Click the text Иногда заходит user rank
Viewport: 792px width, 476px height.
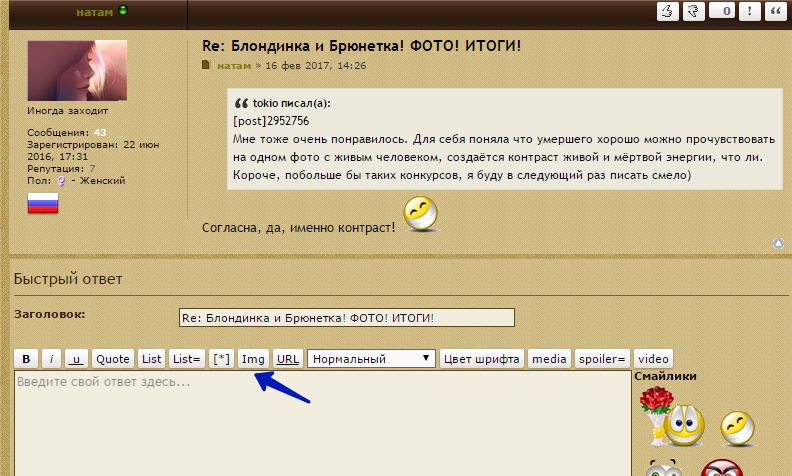[68, 111]
